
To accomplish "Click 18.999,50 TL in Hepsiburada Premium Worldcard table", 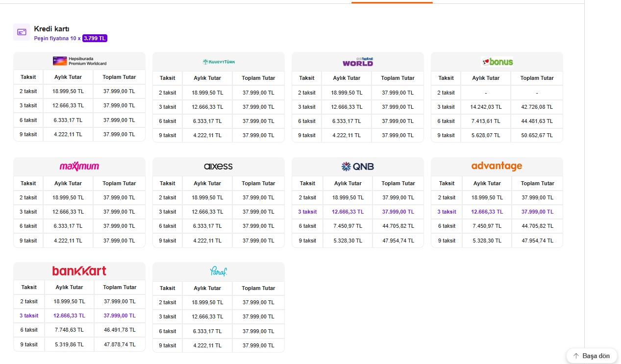I will [x=68, y=91].
